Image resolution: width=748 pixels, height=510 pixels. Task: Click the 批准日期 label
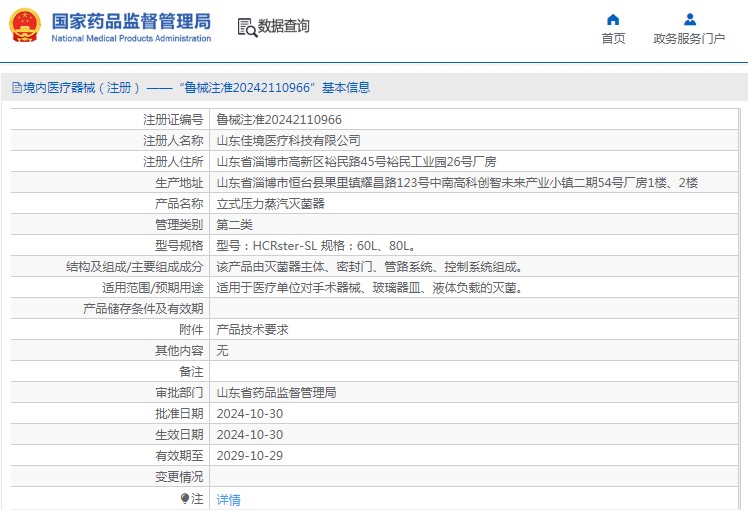pos(179,413)
